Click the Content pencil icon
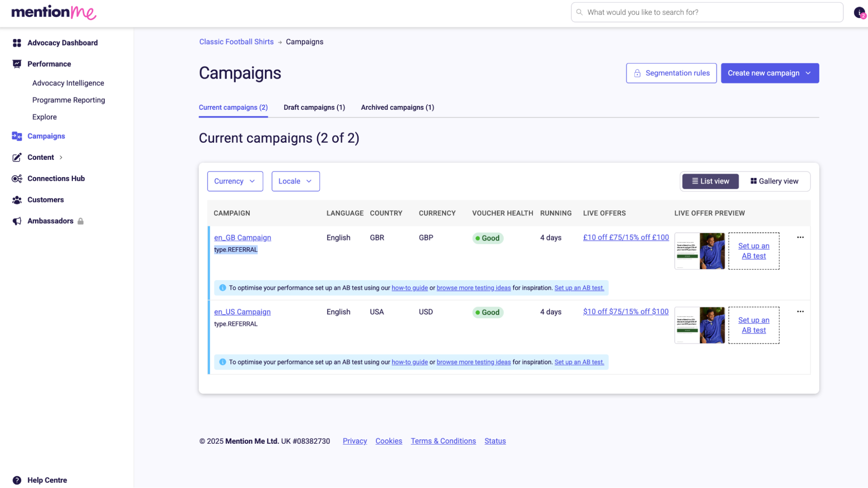The width and height of the screenshot is (868, 488). tap(17, 157)
